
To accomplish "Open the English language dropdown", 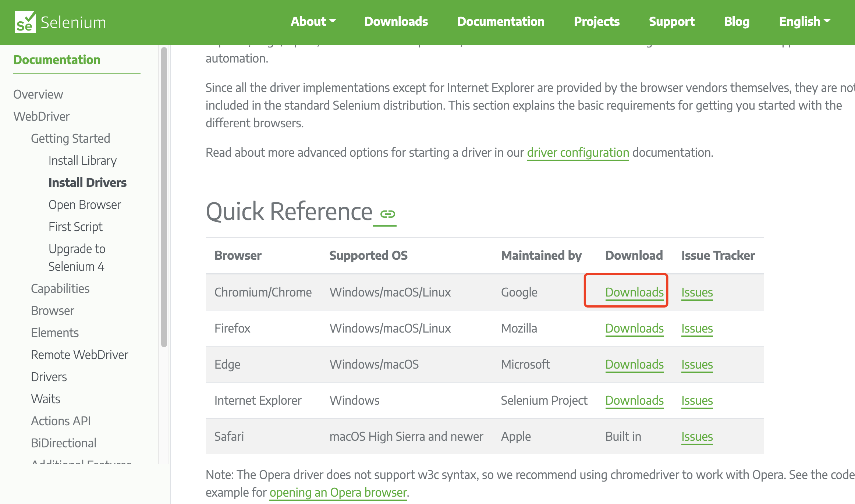I will click(805, 22).
